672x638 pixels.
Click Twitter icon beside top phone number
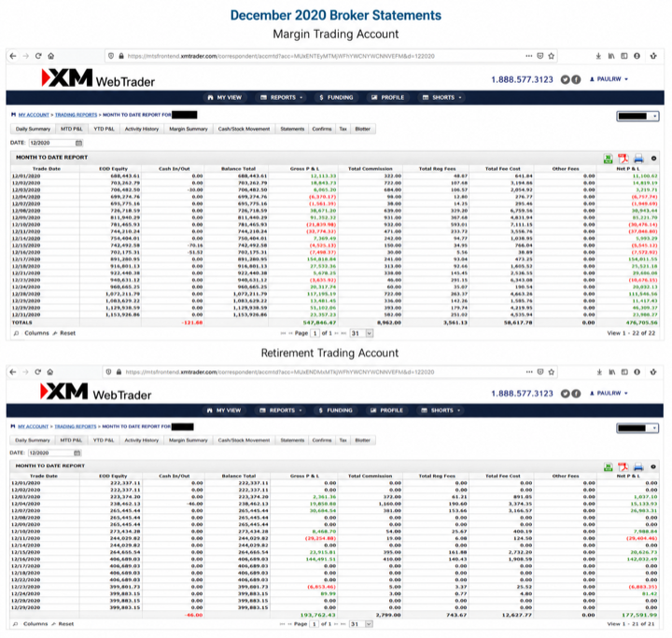click(566, 79)
